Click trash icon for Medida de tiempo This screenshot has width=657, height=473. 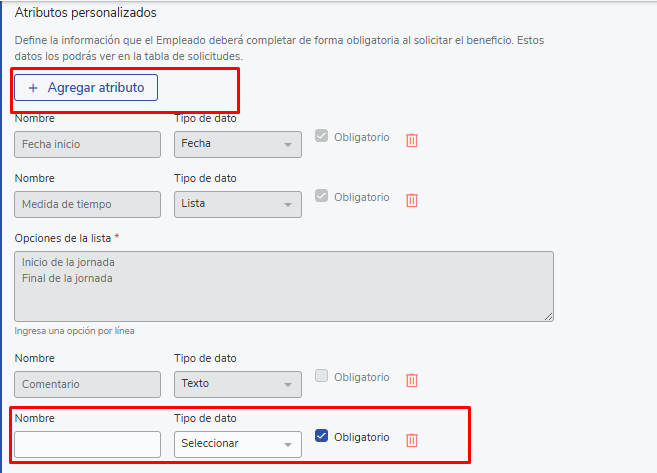[411, 200]
